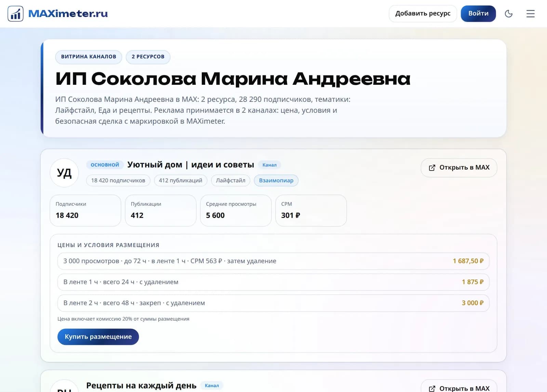Click the УД channel avatar
Image resolution: width=547 pixels, height=392 pixels.
pos(64,173)
